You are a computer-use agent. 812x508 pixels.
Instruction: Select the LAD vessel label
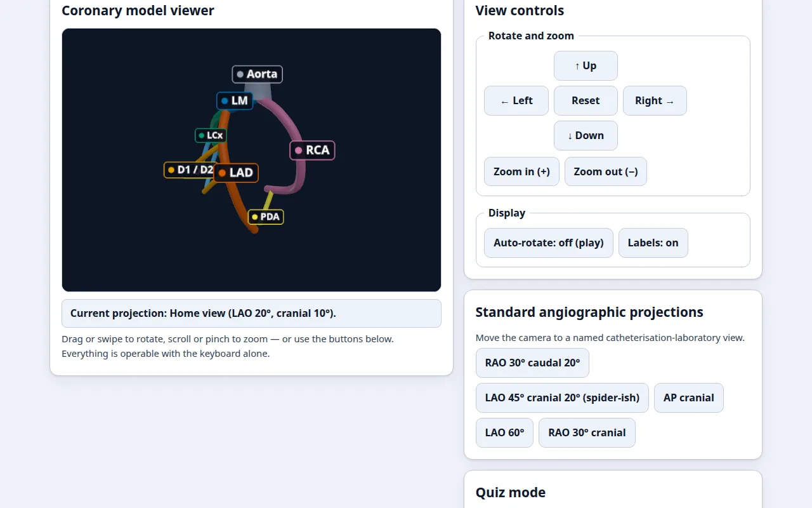point(236,173)
